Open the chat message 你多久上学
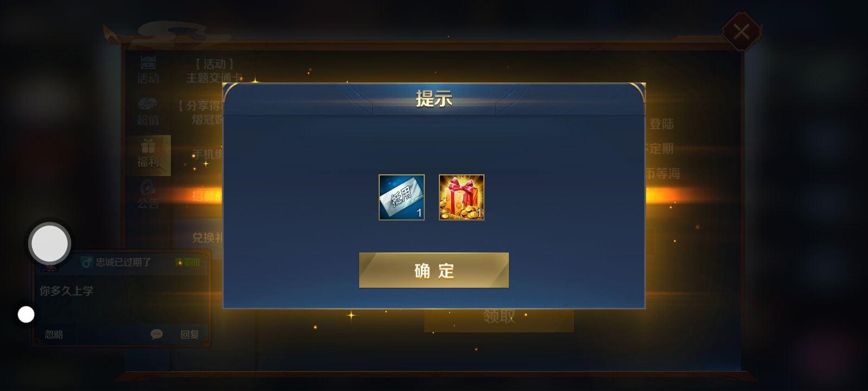The width and height of the screenshot is (868, 391). point(66,291)
